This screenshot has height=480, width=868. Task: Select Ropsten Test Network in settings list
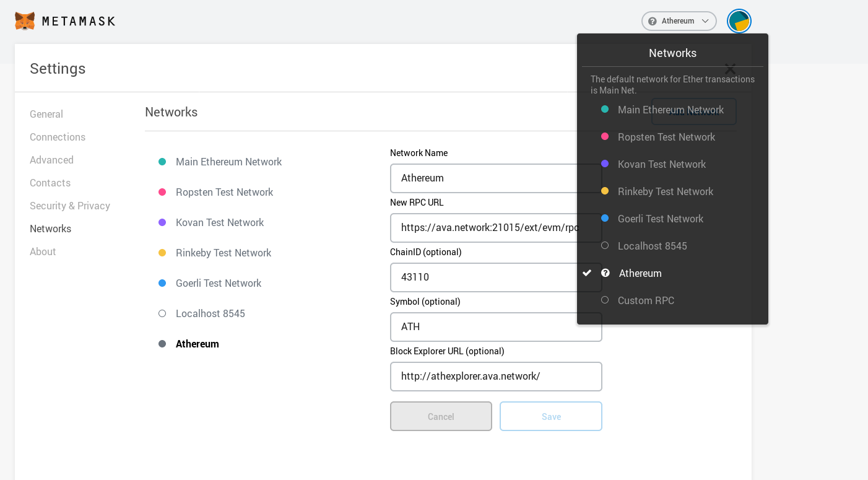click(x=224, y=192)
